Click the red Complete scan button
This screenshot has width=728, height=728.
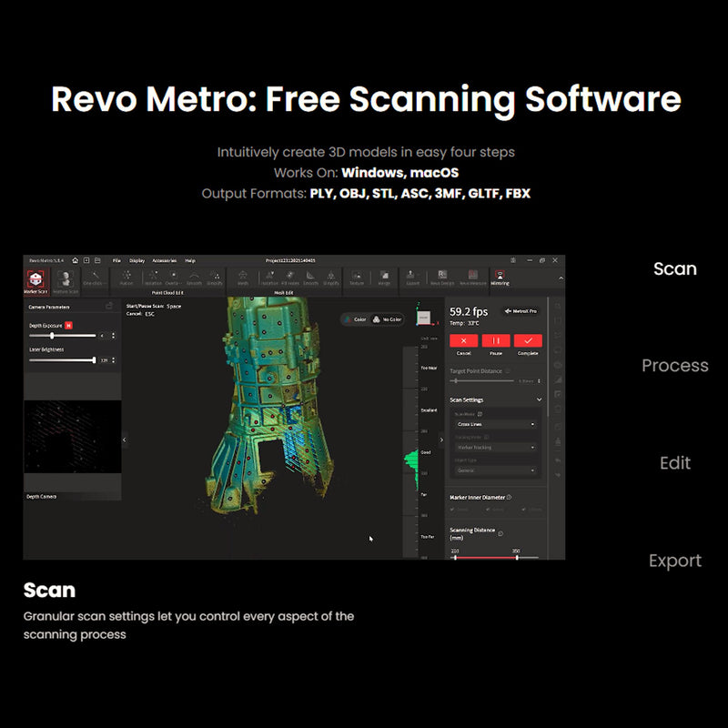[528, 340]
